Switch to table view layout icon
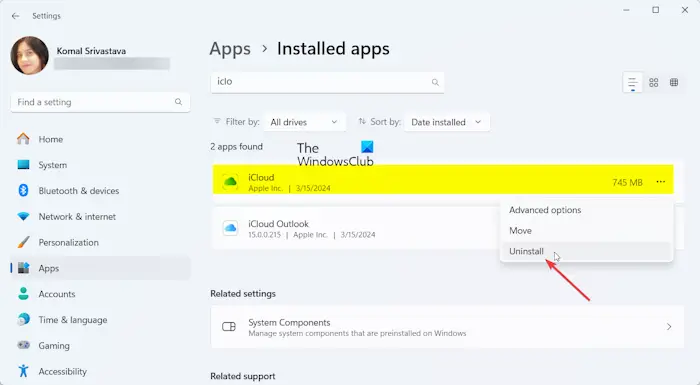 (674, 83)
